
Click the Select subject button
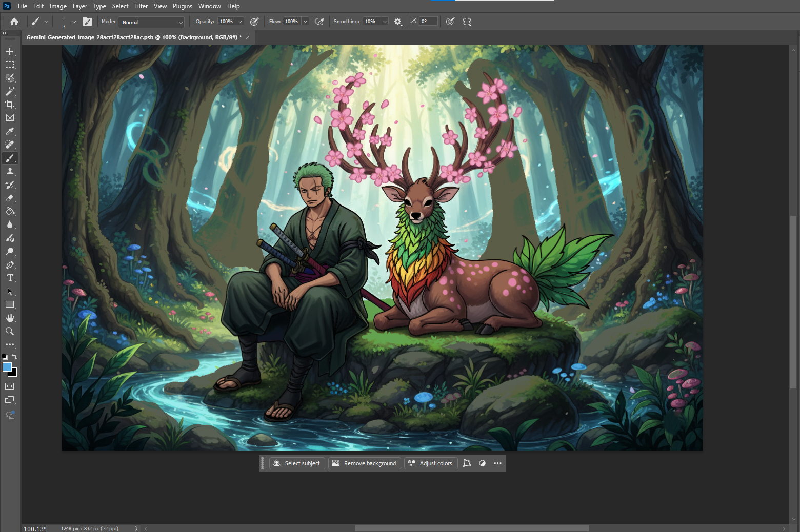297,463
